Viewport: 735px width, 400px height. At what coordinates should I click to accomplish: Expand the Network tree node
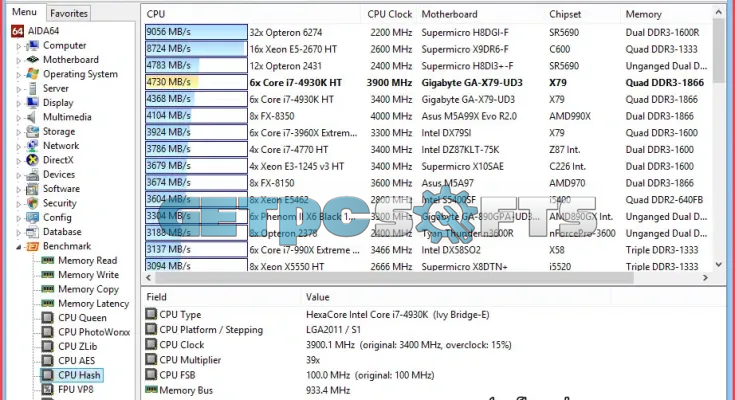tap(19, 146)
